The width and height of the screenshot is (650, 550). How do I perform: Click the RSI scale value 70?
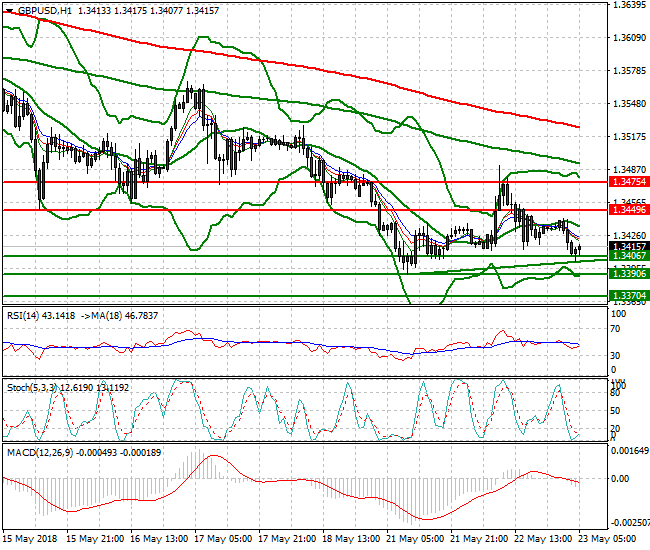[616, 329]
